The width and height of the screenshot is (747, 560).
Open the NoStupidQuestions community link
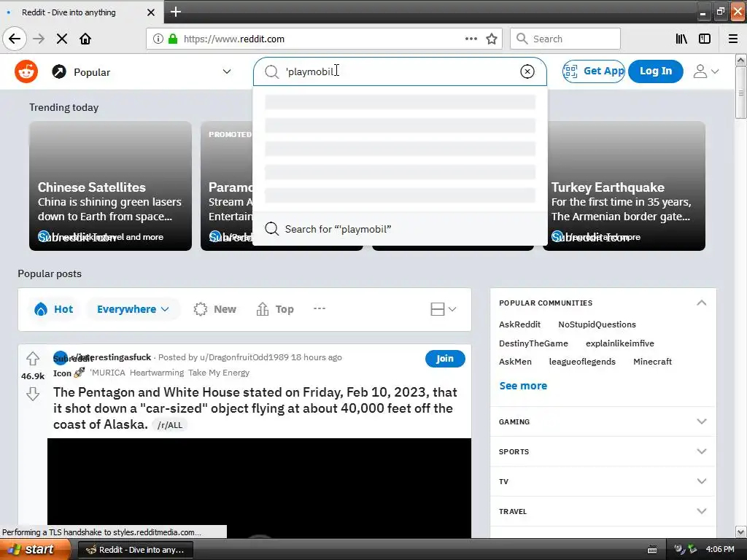coord(597,324)
